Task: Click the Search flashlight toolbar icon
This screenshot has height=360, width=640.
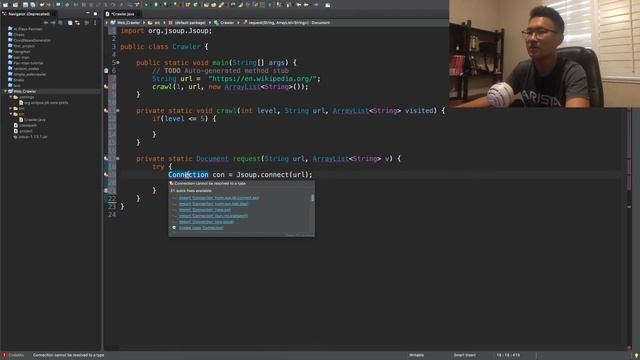Action: 222,5
